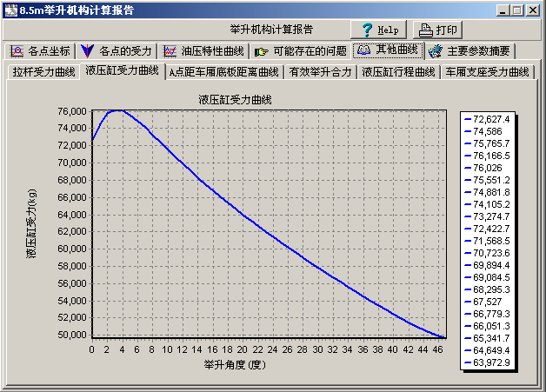Minimize the calculation report window
Viewport: 546px width, 392px height.
click(x=503, y=10)
